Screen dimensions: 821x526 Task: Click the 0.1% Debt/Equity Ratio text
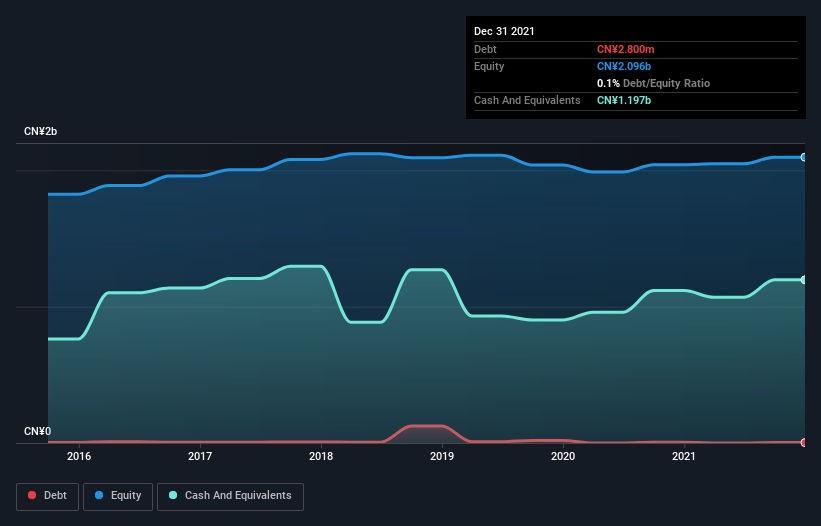653,83
